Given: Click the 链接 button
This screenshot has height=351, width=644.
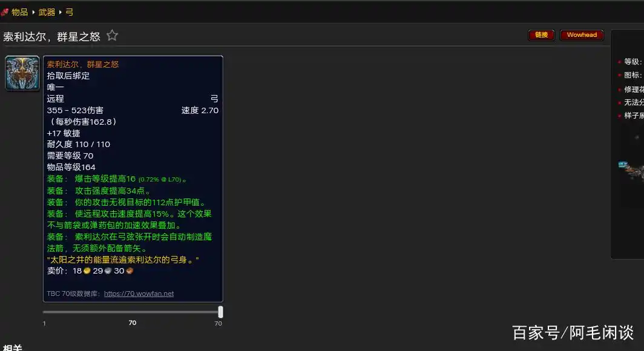Looking at the screenshot, I should tap(541, 35).
